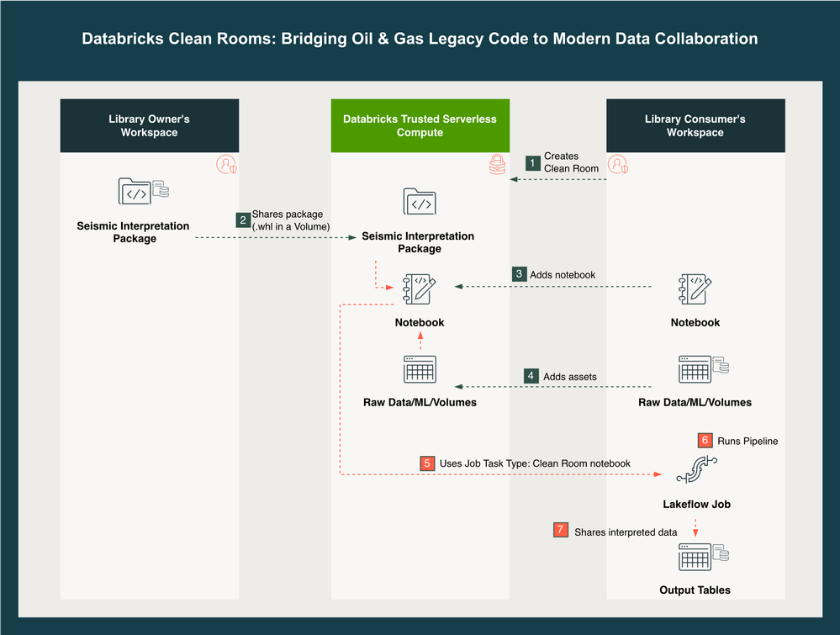Click the padlock icon under Databricks Trusted Serverless Compute
Image resolution: width=840 pixels, height=635 pixels.
pos(498,165)
